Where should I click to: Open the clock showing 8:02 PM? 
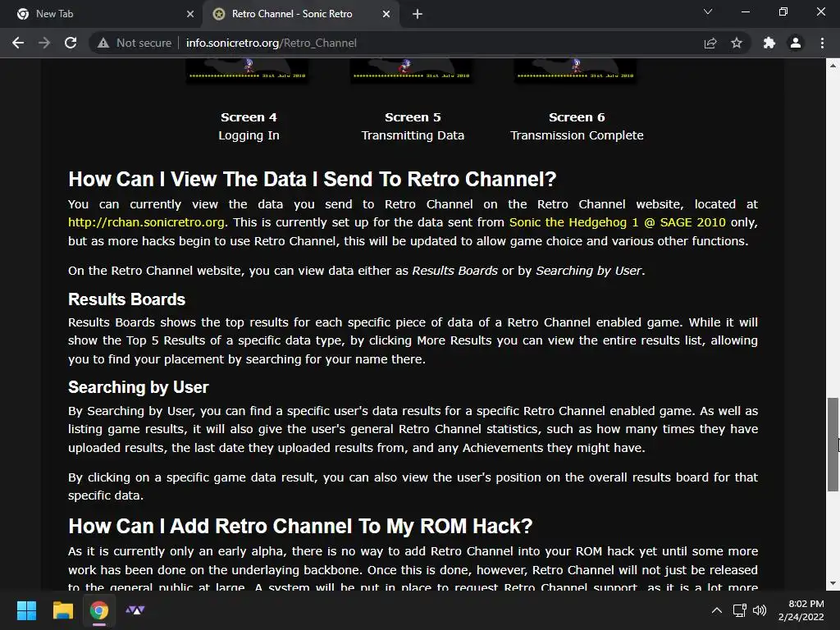(x=801, y=610)
